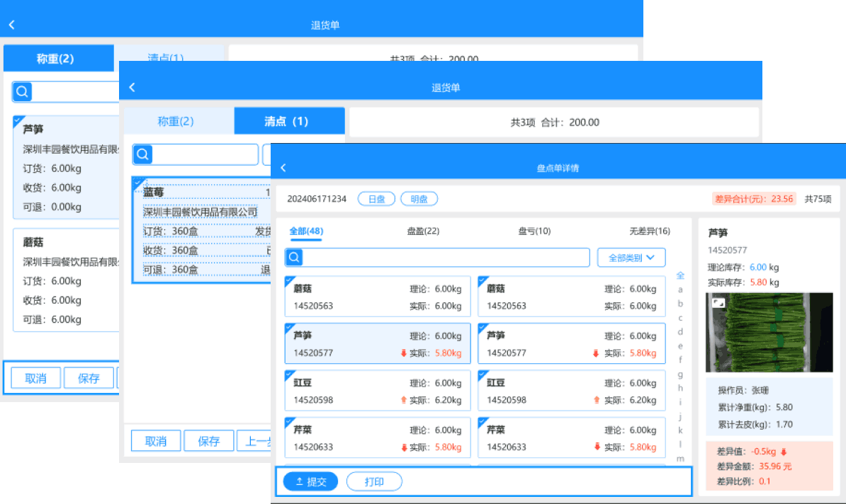Image resolution: width=846 pixels, height=504 pixels.
Task: Switch to the 盘亏(10) tab
Action: point(534,231)
